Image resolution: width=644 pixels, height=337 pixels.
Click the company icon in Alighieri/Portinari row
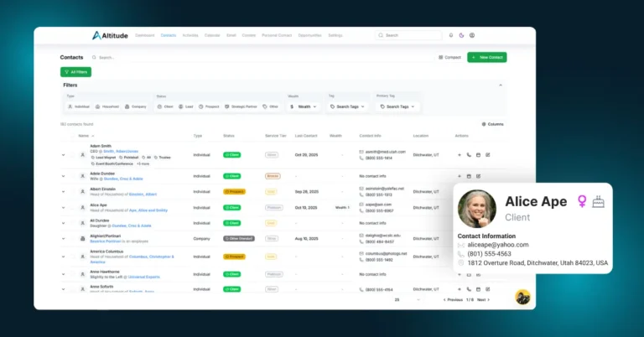(82, 238)
